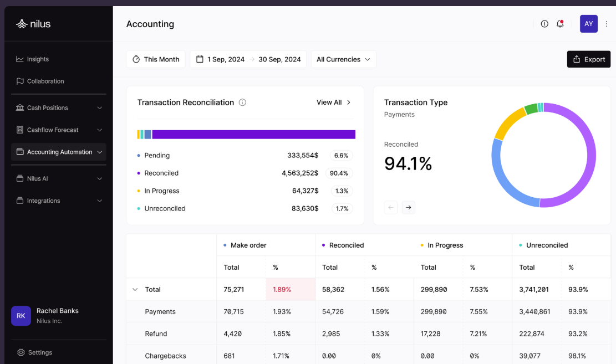
Task: Click the RK user avatar
Action: [21, 316]
